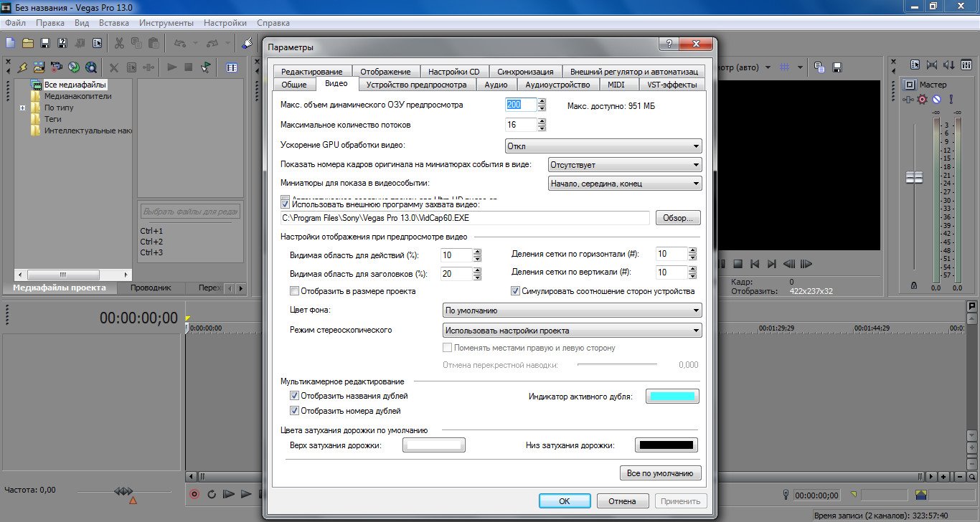
Task: Click the Get Media from Web icon
Action: tap(91, 67)
